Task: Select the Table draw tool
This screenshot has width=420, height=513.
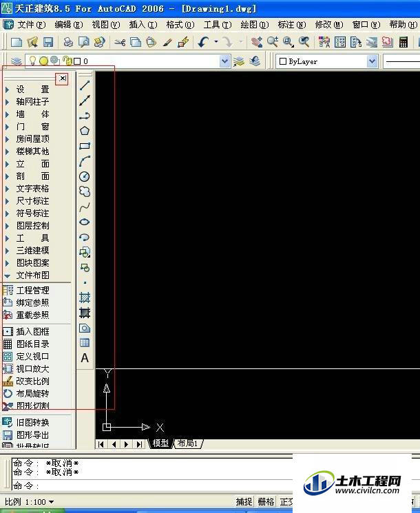Action: (85, 343)
